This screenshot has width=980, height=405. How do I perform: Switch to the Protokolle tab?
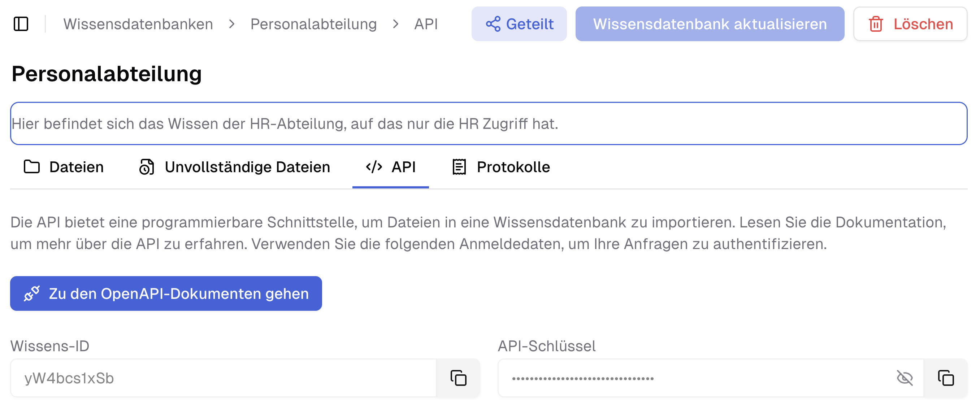click(x=513, y=166)
